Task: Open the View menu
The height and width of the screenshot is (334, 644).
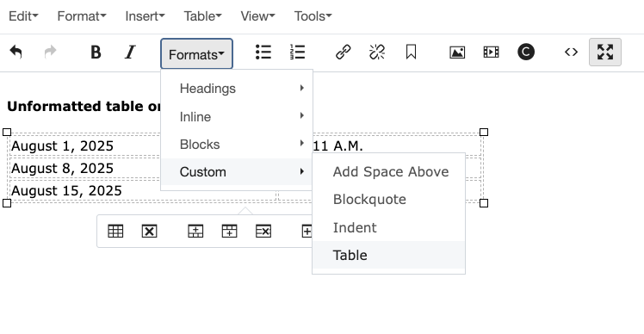Action: (x=258, y=16)
